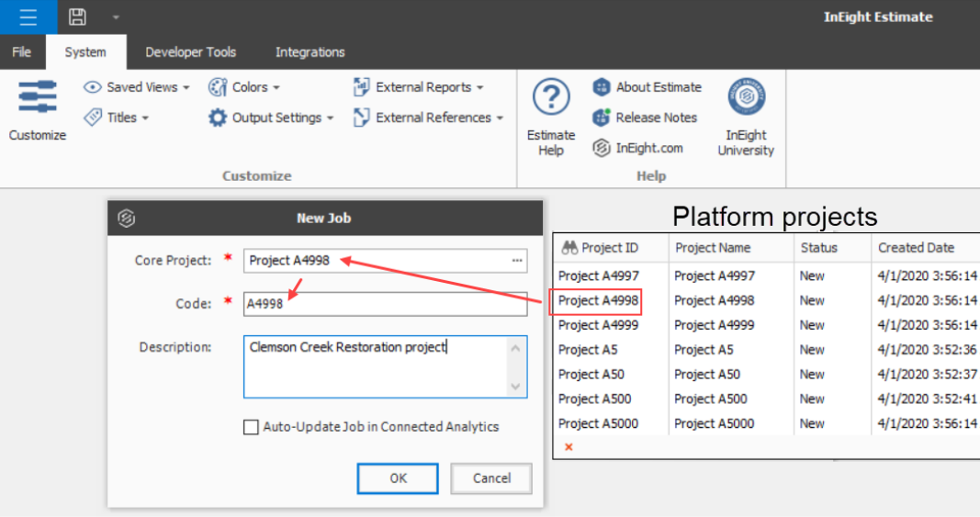Click the Core Project ellipsis browse button
Viewport: 980px width, 517px height.
click(x=517, y=261)
